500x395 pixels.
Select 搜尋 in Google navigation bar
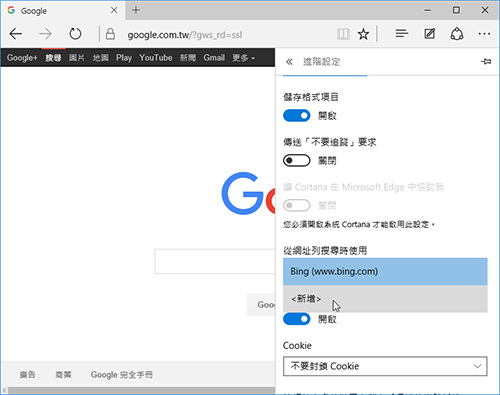[x=53, y=58]
